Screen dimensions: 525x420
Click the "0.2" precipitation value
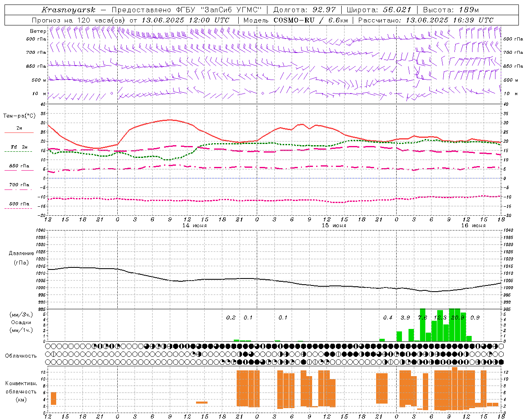click(x=231, y=317)
